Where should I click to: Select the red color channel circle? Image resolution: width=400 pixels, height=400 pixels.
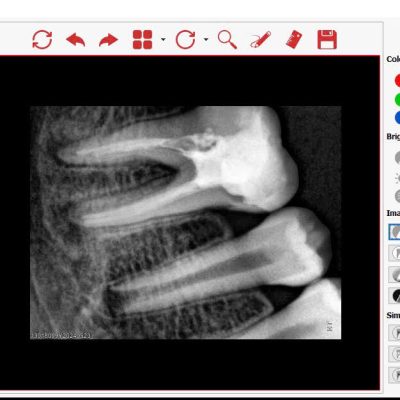pos(397,80)
